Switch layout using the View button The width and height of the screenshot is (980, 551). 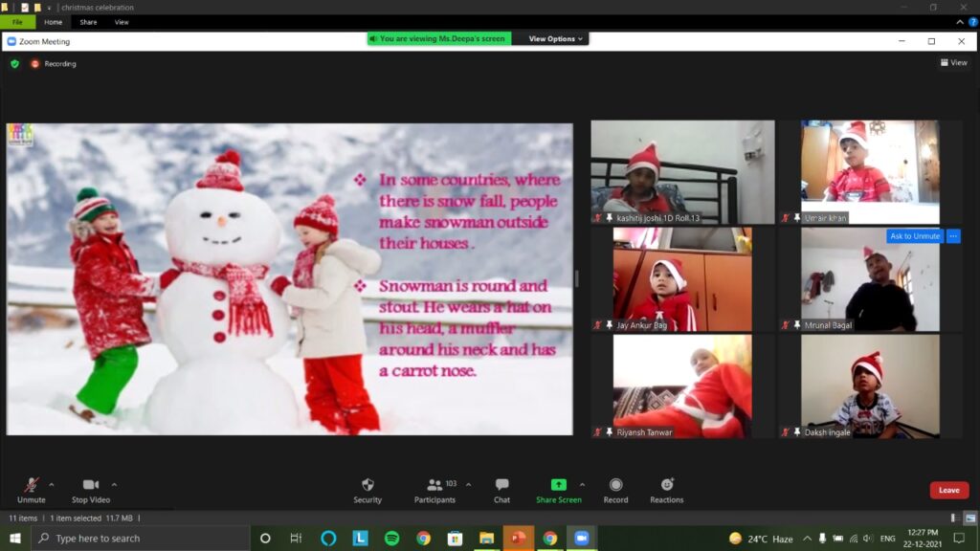tap(953, 63)
